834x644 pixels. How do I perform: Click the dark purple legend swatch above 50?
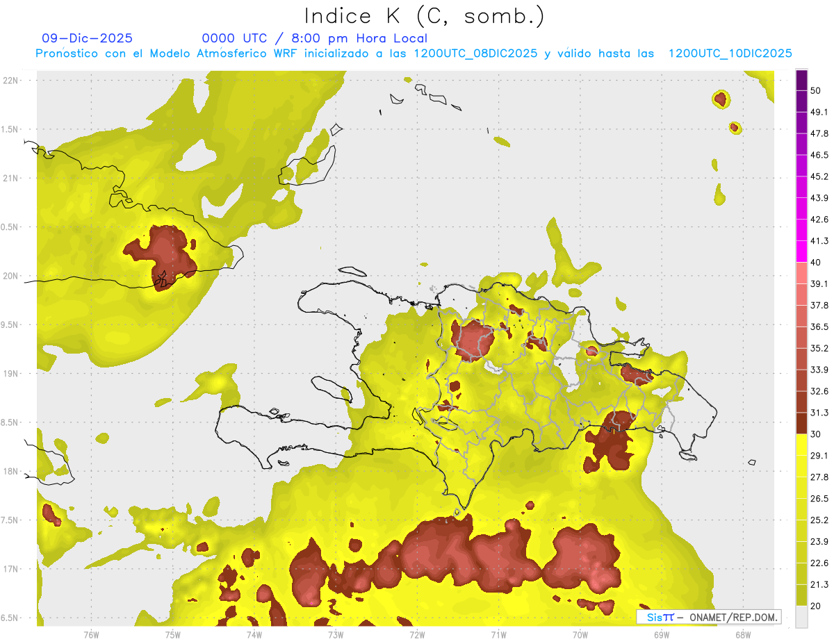click(x=802, y=81)
